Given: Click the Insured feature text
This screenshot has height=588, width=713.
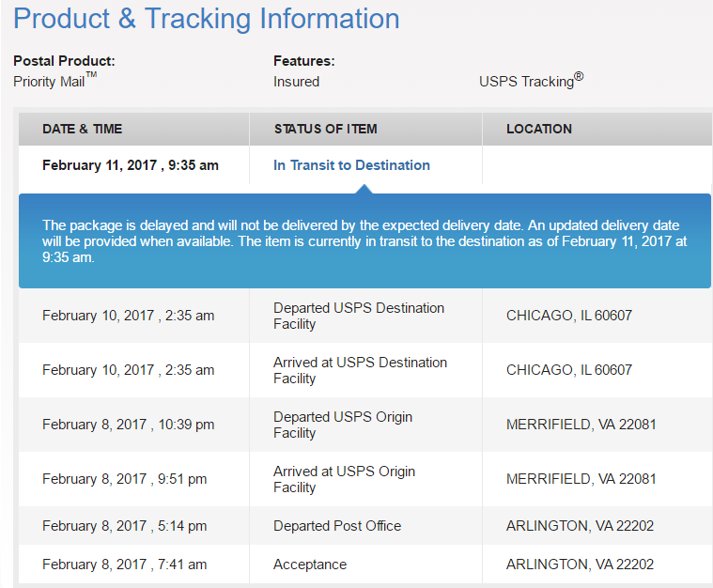Looking at the screenshot, I should (297, 82).
